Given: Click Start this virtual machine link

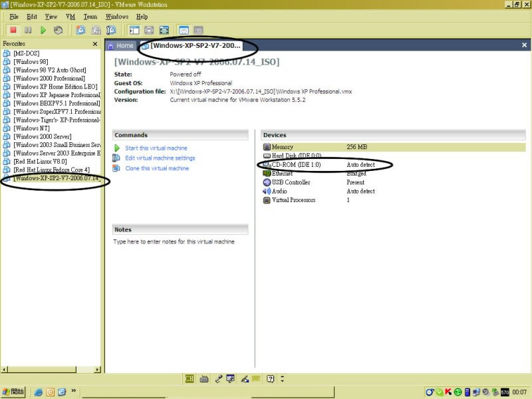Looking at the screenshot, I should coord(156,148).
